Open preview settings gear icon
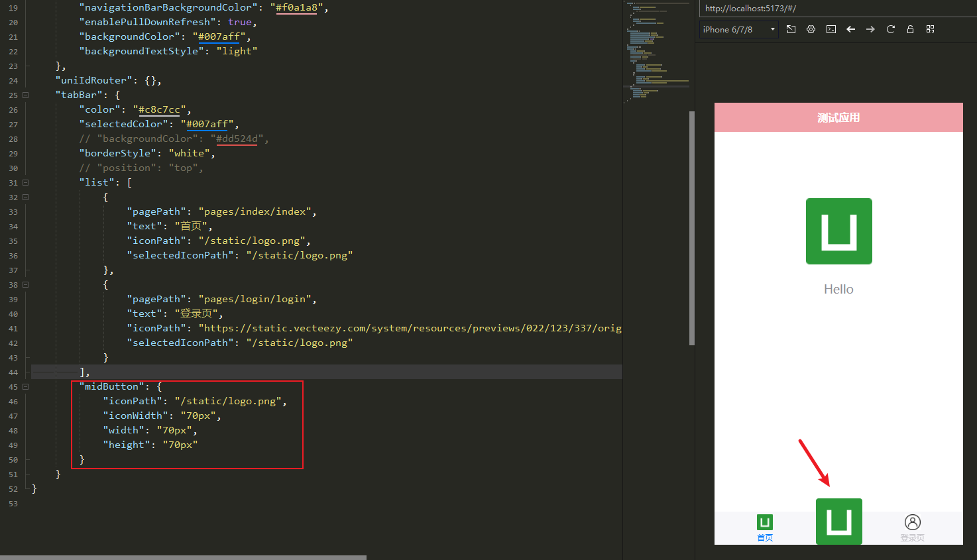The width and height of the screenshot is (977, 560). click(811, 29)
